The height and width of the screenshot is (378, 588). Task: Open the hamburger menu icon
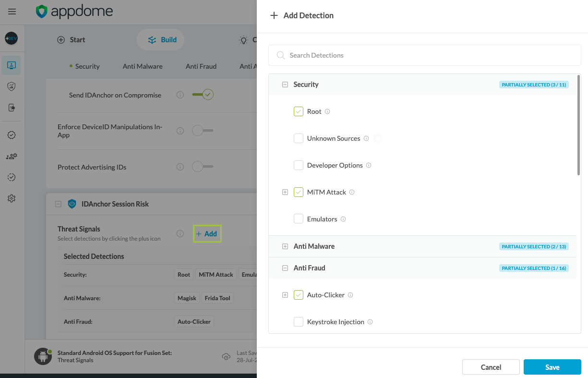12,12
